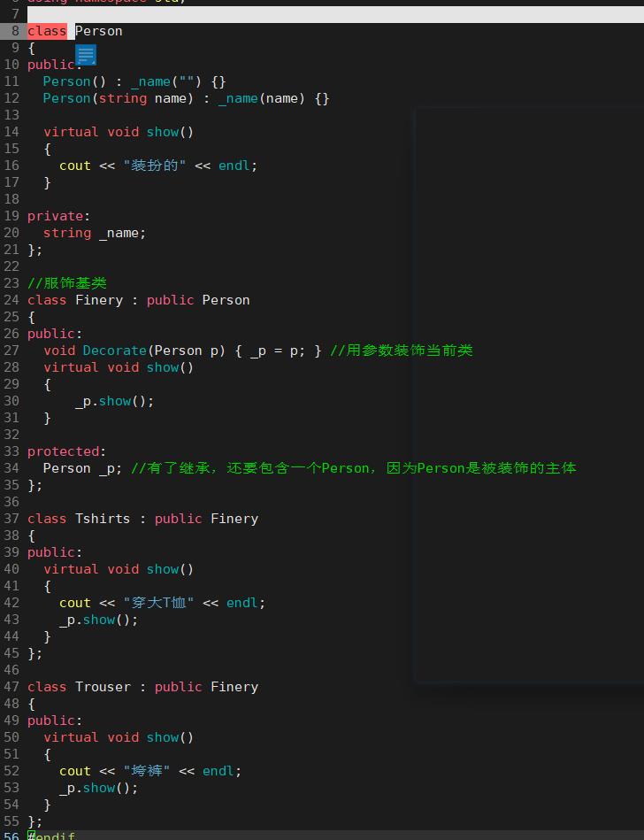This screenshot has width=644, height=840.
Task: Click 'public Finery' on line 47
Action: click(207, 687)
